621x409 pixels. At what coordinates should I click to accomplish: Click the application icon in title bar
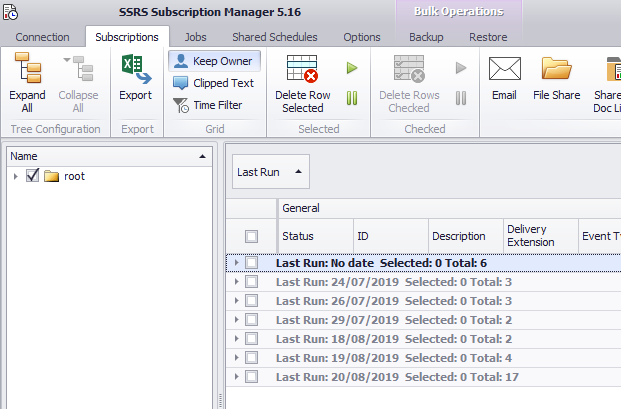tap(10, 12)
